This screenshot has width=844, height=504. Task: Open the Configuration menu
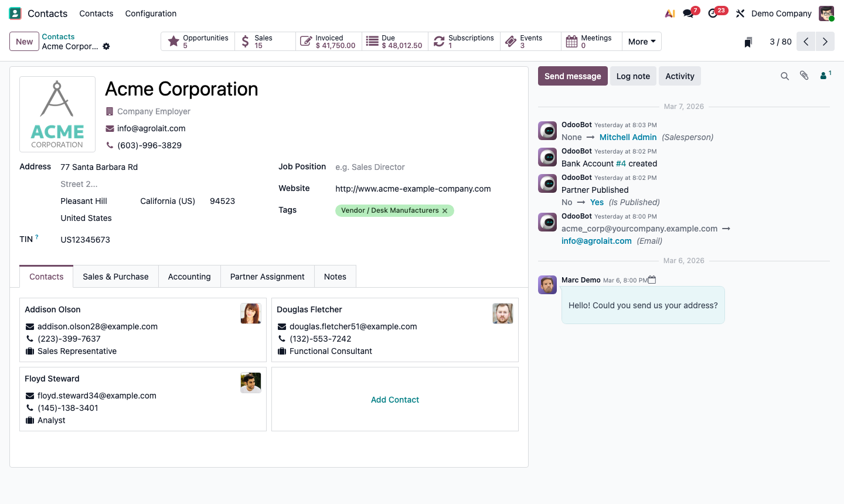[150, 13]
